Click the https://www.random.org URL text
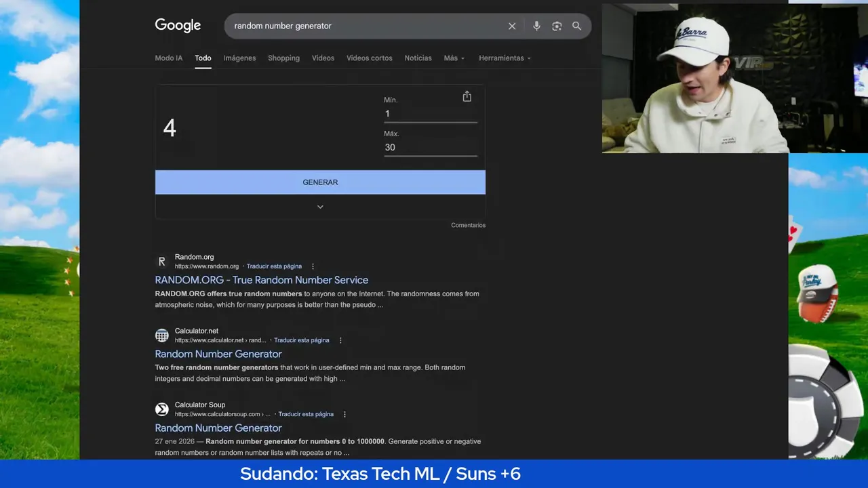The image size is (868, 488). (207, 266)
